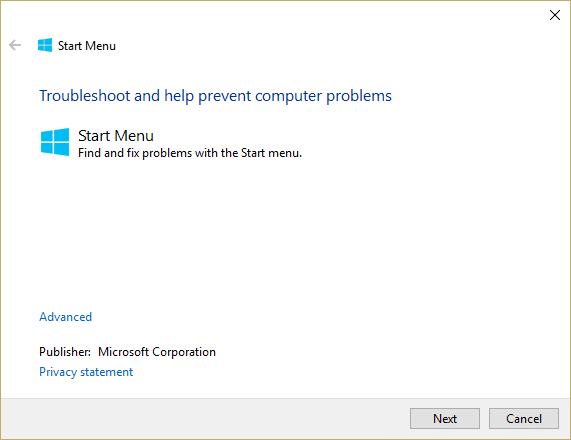Click the words computer problems in heading
This screenshot has height=440, width=571.
(323, 97)
